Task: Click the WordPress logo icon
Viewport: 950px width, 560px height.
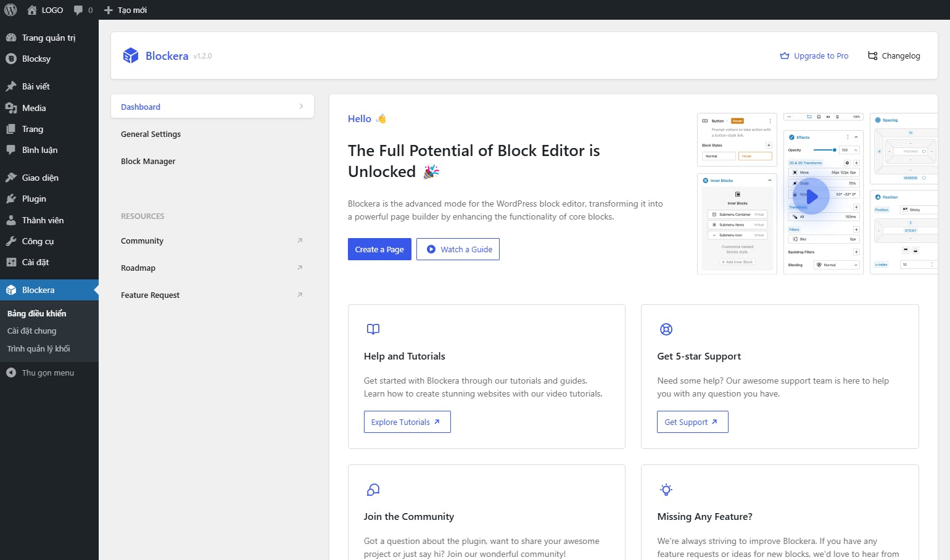Action: 10,10
